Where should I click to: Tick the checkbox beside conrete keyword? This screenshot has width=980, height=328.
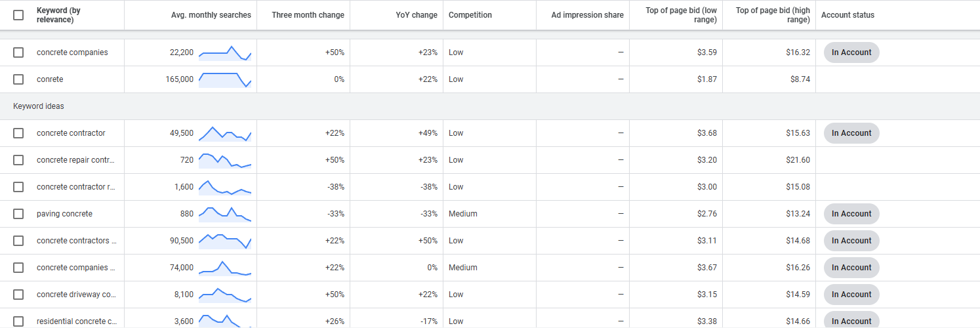click(x=18, y=79)
